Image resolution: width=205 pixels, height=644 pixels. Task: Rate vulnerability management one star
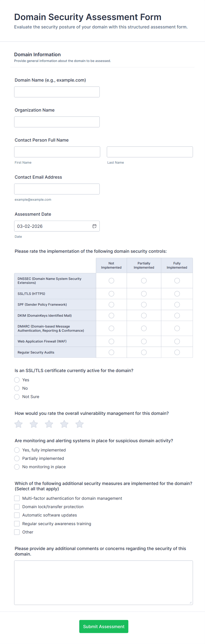tap(19, 424)
